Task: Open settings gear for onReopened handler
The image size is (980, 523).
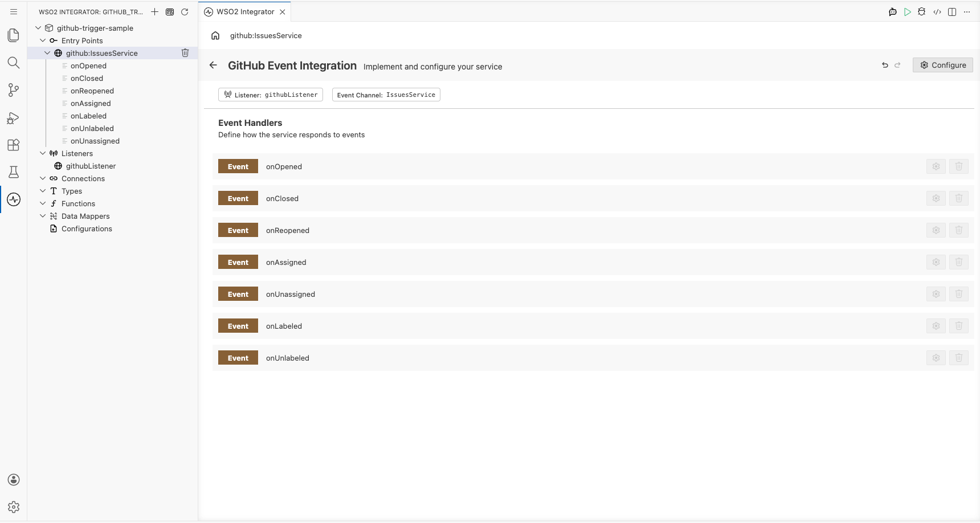Action: (x=936, y=230)
